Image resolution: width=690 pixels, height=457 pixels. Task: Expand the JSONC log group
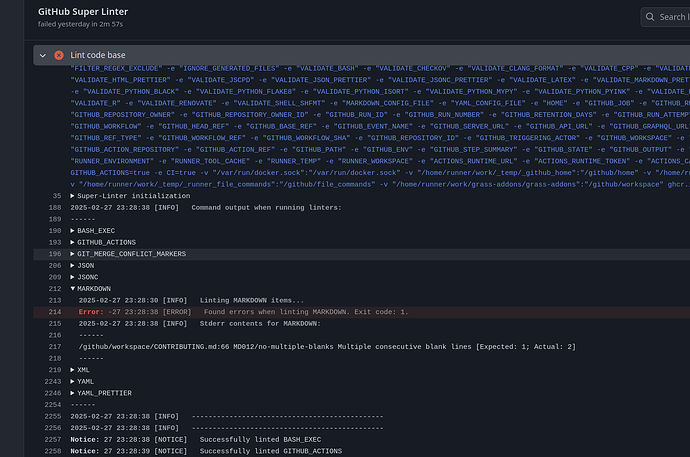point(84,277)
